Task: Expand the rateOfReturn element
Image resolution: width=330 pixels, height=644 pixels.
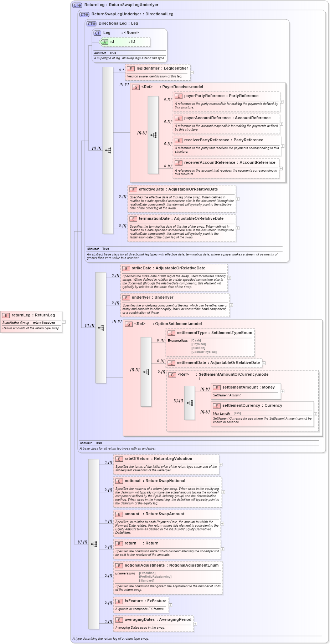Action: pos(221,465)
